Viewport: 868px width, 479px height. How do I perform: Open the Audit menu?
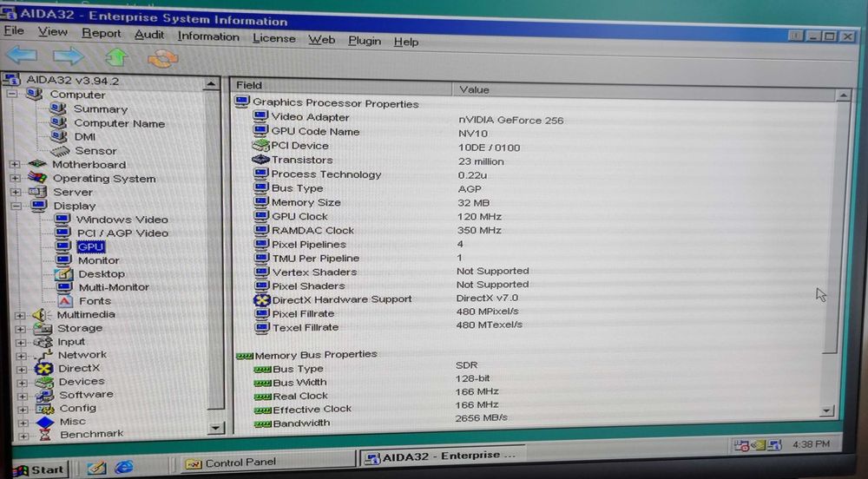149,35
